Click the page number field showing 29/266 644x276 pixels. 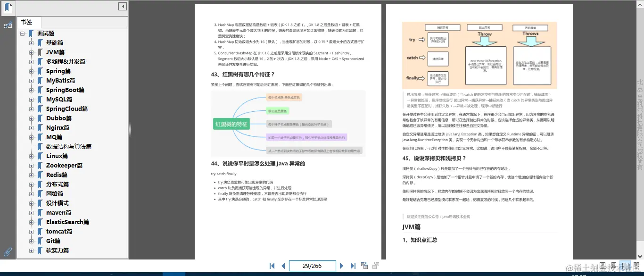(312, 266)
